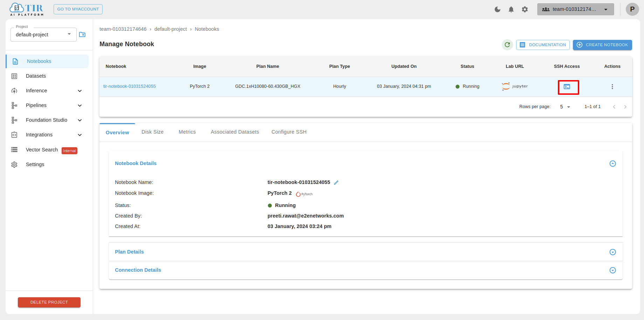The image size is (644, 320).
Task: Switch to the Metrics tab
Action: tap(187, 132)
